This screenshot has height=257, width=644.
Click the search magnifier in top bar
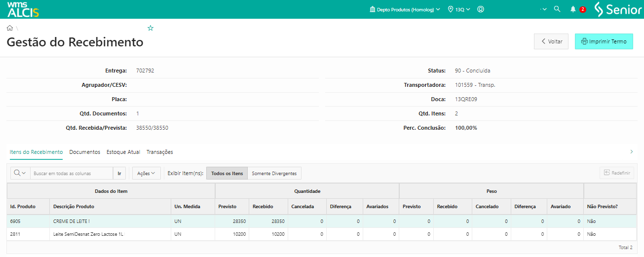pyautogui.click(x=557, y=9)
